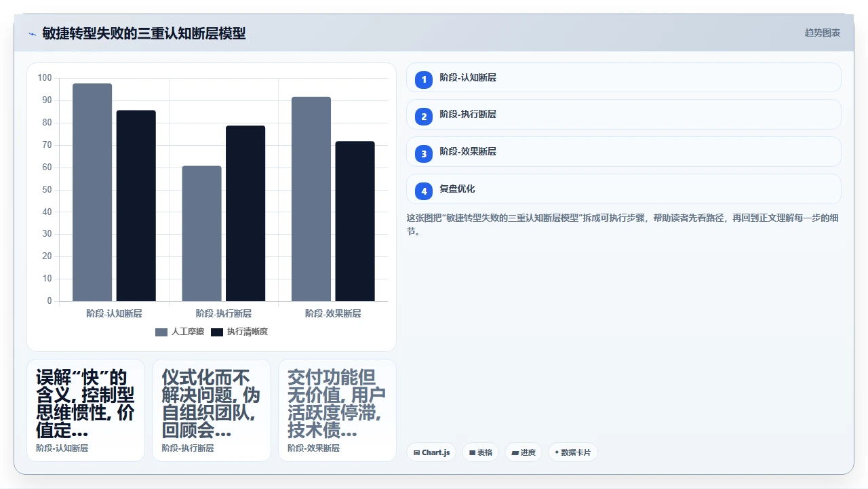Click the 人工摩擦 bar for 阶段-认知断层
Image resolution: width=868 pixels, height=489 pixels.
92,193
